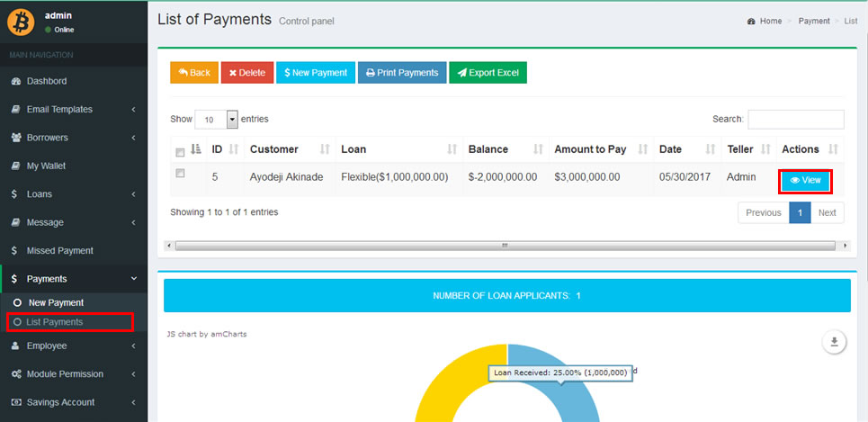Screen dimensions: 868x422
Task: Open My Wallet from the sidebar
Action: click(46, 166)
